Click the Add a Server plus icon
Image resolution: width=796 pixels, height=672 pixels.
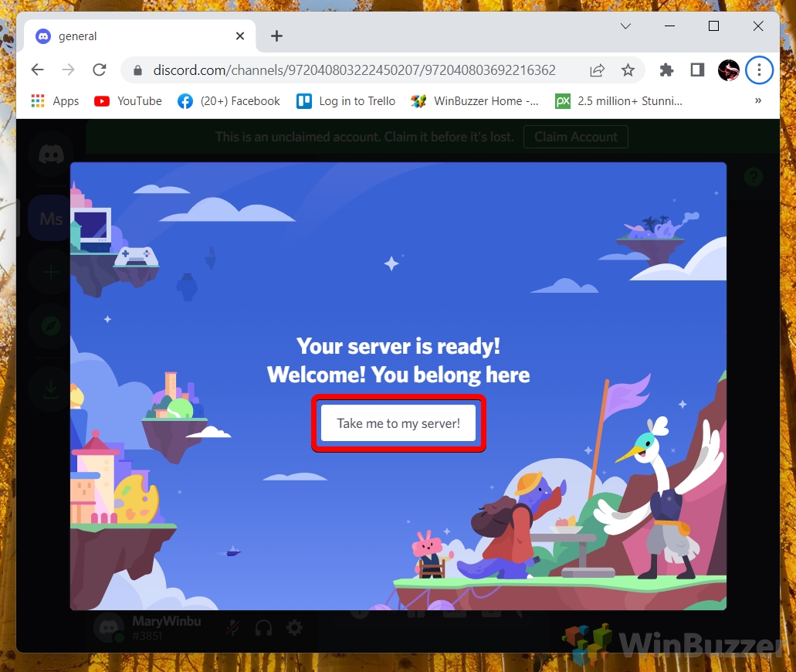pyautogui.click(x=51, y=272)
